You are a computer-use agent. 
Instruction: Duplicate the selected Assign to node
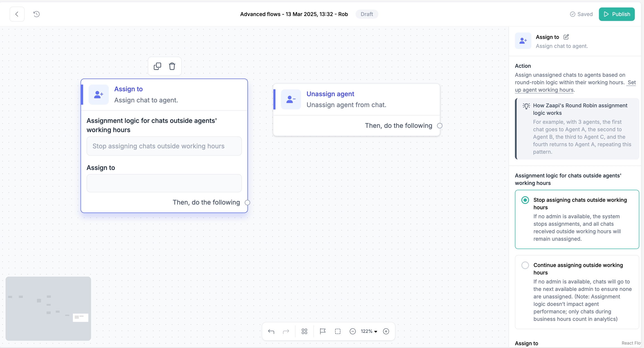pos(157,66)
